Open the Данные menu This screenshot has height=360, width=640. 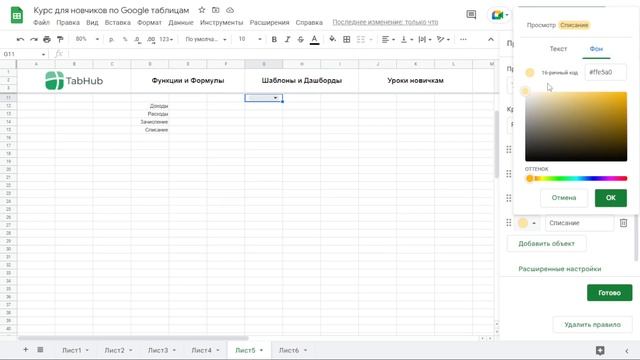181,22
